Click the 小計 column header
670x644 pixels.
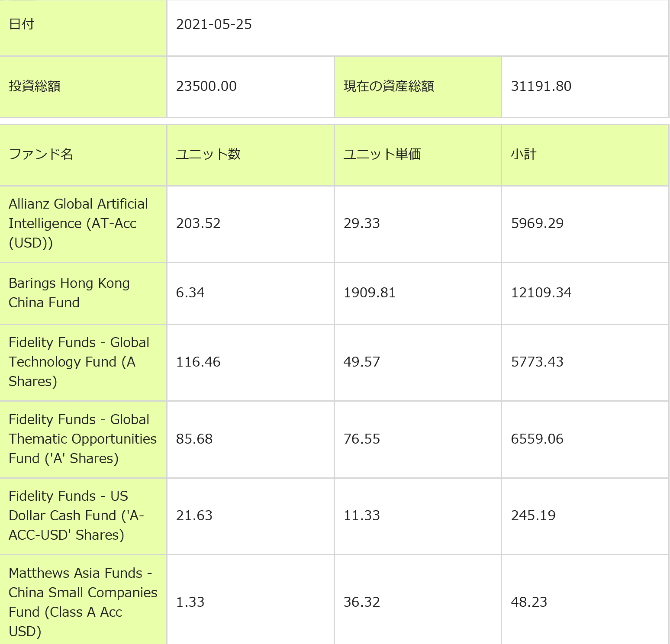tap(524, 154)
